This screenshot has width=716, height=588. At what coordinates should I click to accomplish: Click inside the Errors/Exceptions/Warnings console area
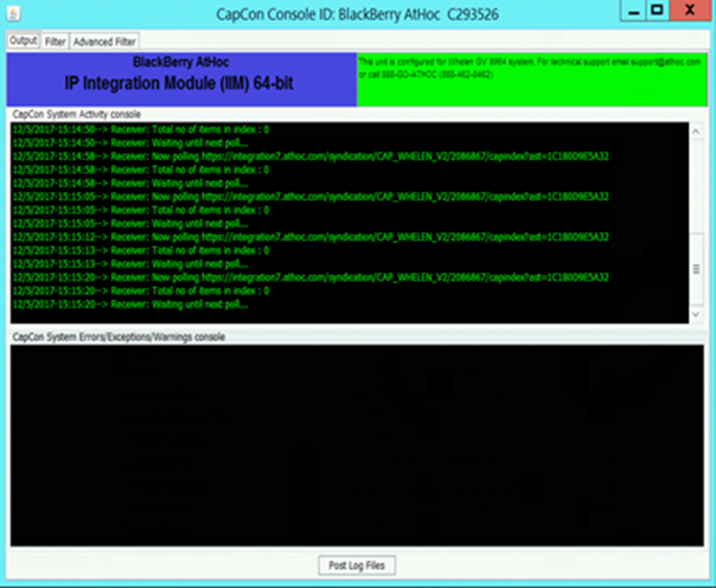pyautogui.click(x=357, y=446)
